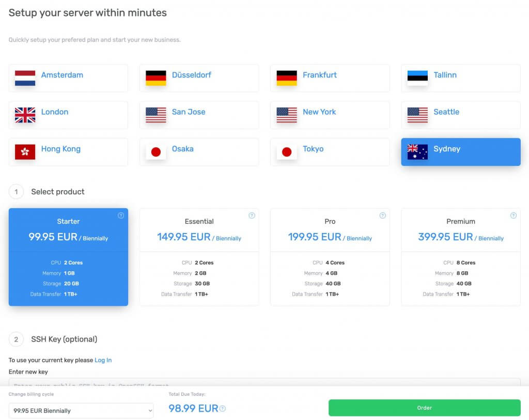Viewport: 529px width, 420px height.
Task: Open the billing cycle dropdown
Action: (81, 411)
